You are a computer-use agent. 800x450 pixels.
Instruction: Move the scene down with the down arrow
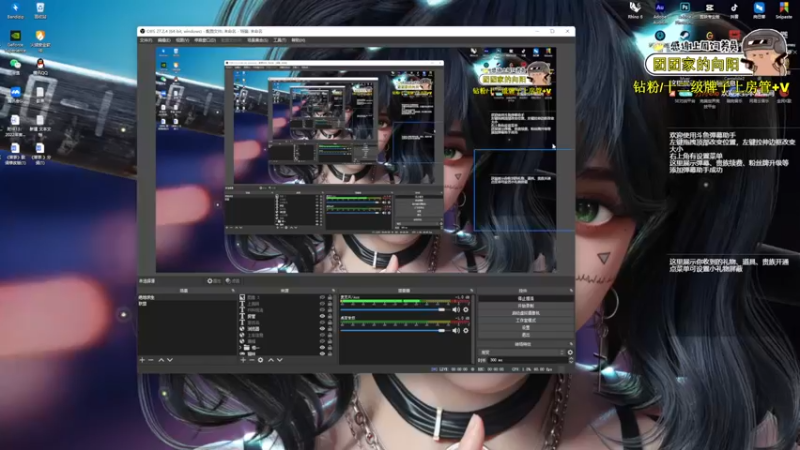point(170,360)
